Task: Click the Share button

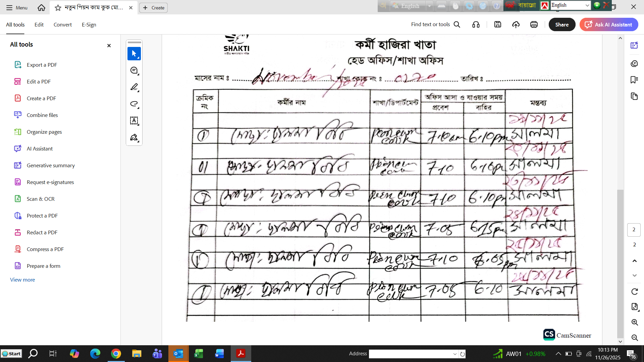Action: click(562, 25)
